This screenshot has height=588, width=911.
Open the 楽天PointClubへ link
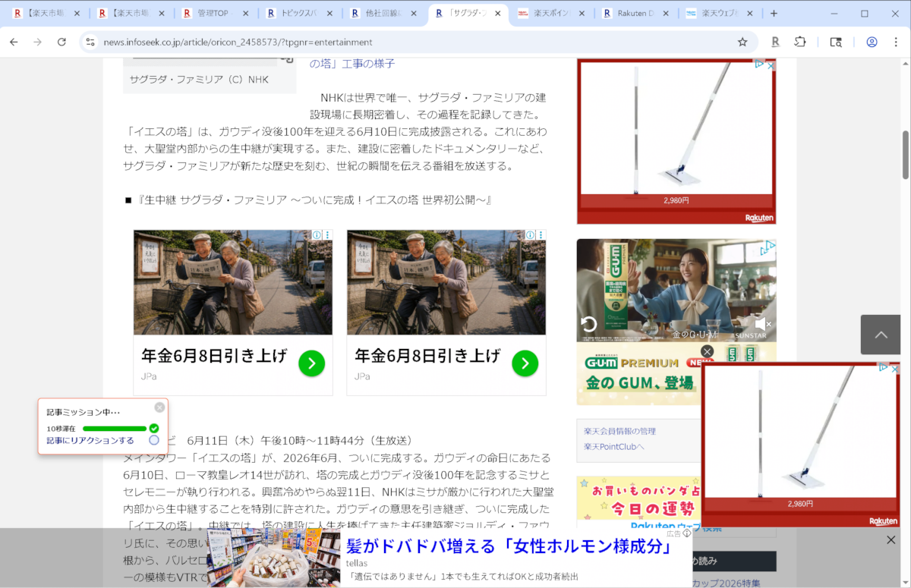tap(613, 446)
